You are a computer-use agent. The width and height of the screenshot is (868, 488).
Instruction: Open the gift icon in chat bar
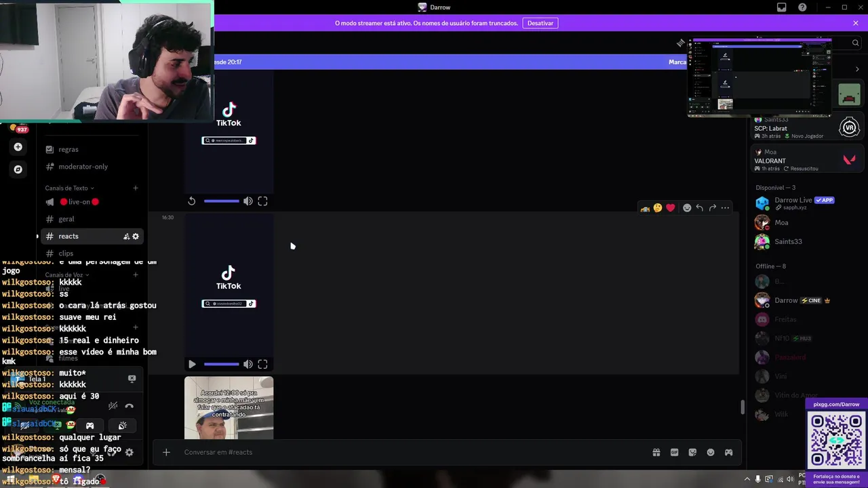pos(656,452)
